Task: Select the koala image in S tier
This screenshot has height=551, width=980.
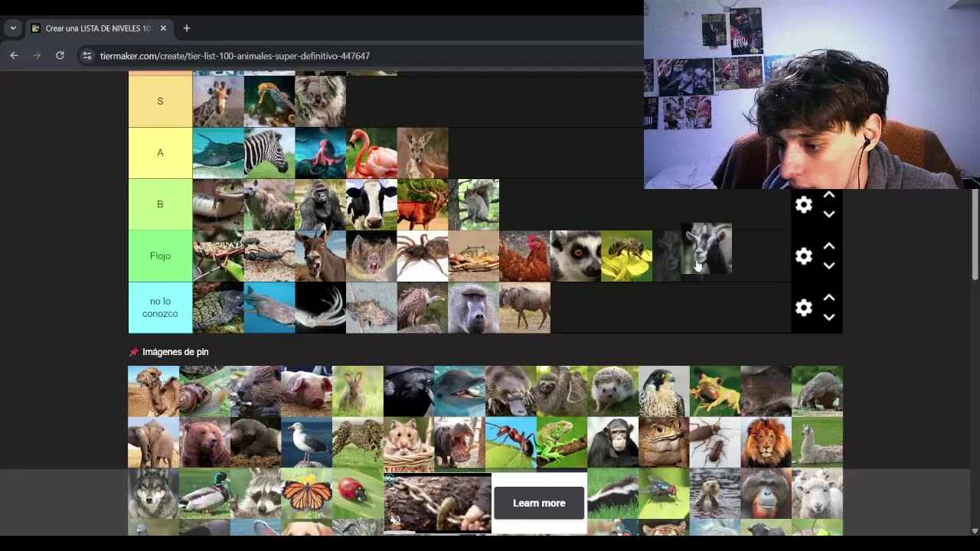Action: click(x=320, y=101)
